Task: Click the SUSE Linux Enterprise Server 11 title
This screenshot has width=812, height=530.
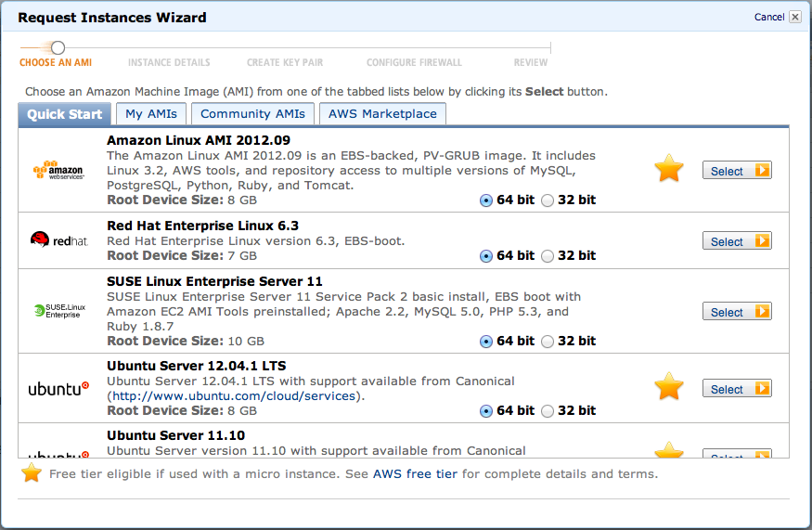Action: coord(214,281)
